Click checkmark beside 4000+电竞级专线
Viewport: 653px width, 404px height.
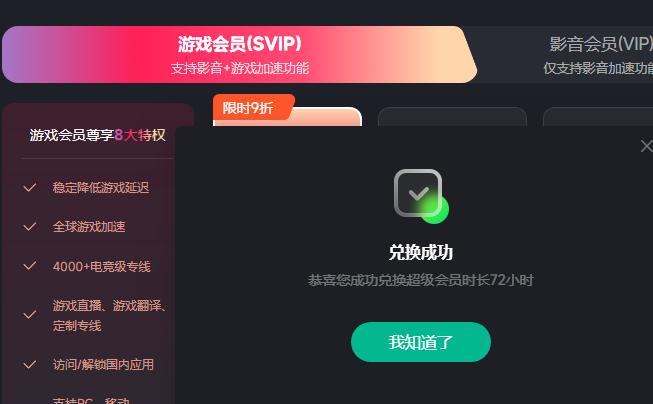(30, 266)
